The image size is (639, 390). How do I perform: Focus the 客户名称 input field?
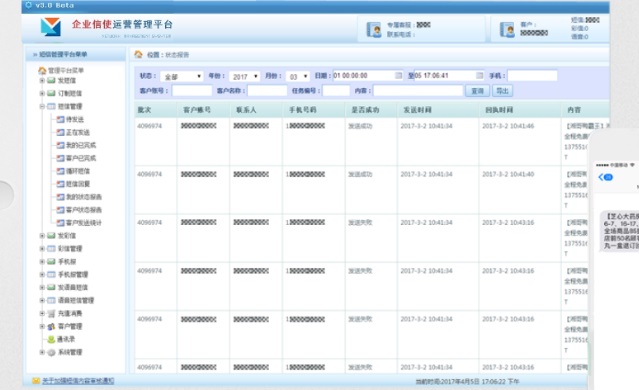[x=267, y=90]
